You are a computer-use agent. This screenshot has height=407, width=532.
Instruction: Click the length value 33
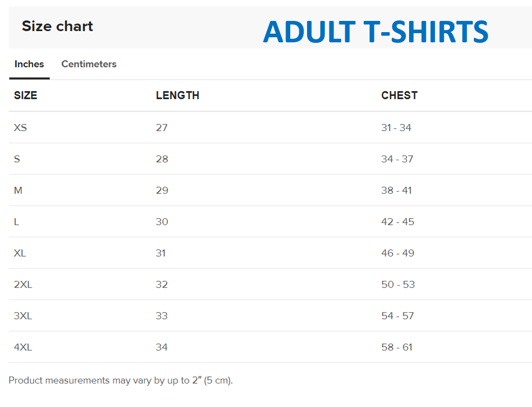tap(162, 316)
